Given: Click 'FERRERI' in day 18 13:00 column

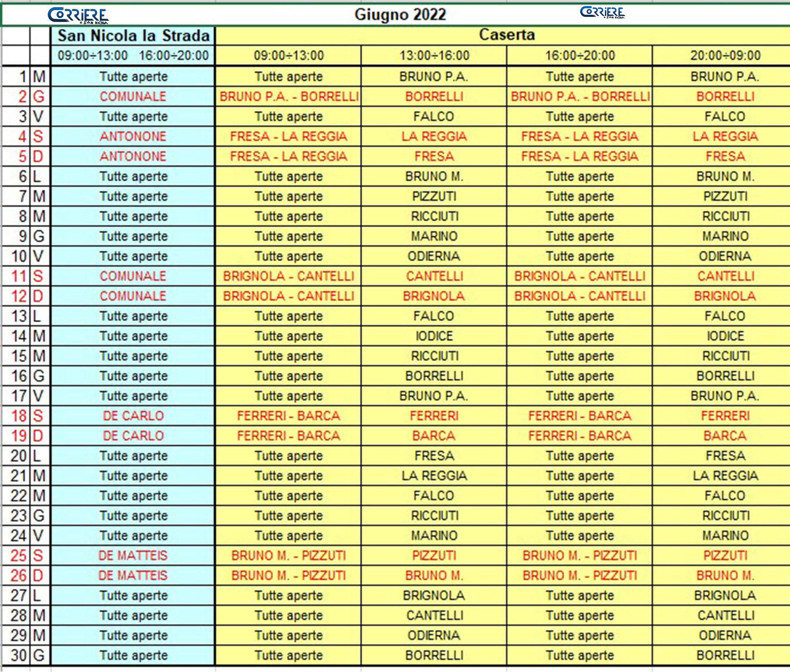Looking at the screenshot, I should [434, 416].
